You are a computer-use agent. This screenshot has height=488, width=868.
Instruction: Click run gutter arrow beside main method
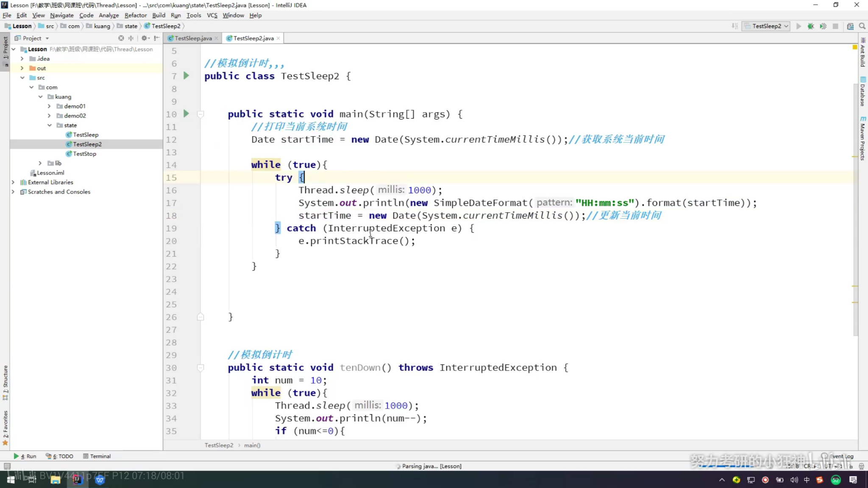point(186,114)
